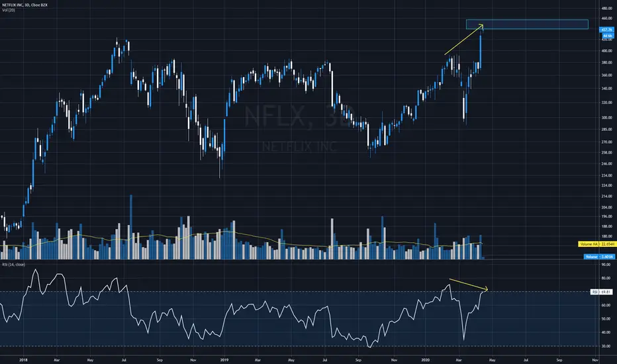Click the 2019 label on time axis

pos(224,360)
